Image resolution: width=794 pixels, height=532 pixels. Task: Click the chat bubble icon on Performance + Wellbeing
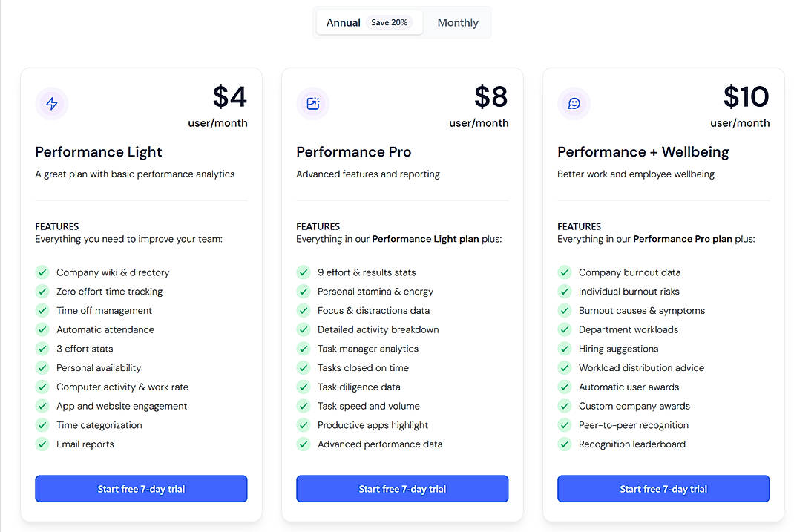coord(574,104)
